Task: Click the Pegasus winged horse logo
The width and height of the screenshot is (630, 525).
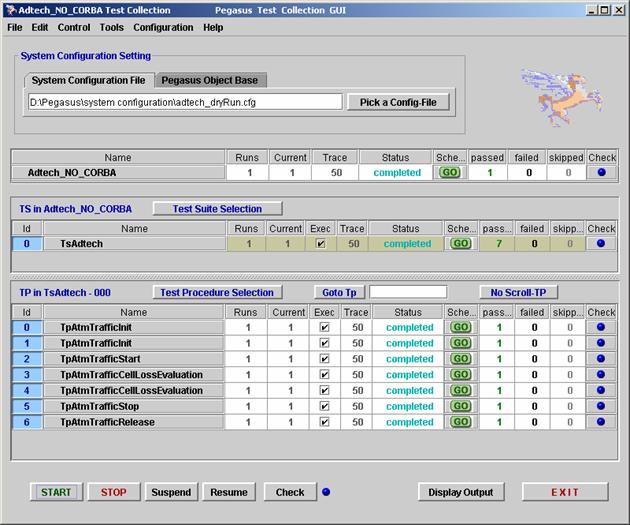Action: (562, 98)
